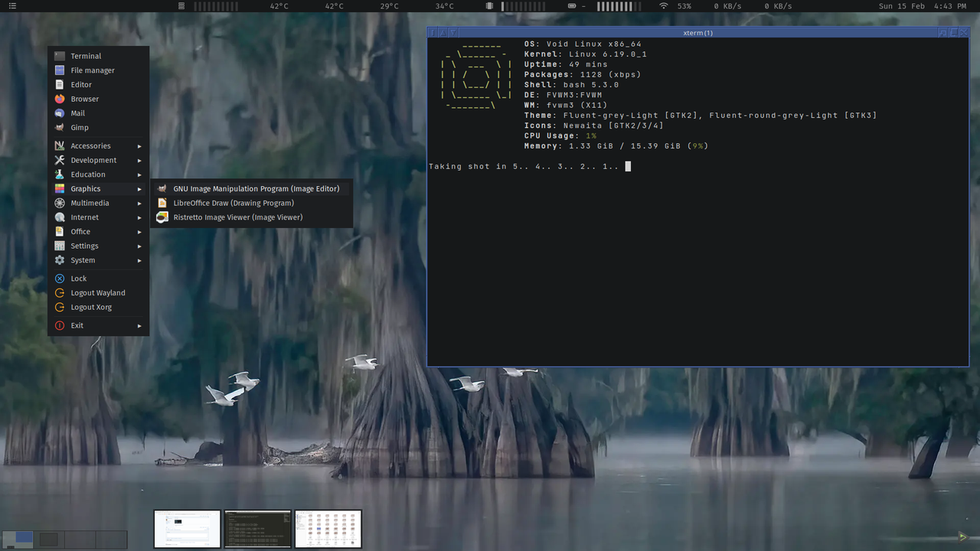Launch GNU Image Manipulation Program entry
Screen dimensions: 980x551
252,188
